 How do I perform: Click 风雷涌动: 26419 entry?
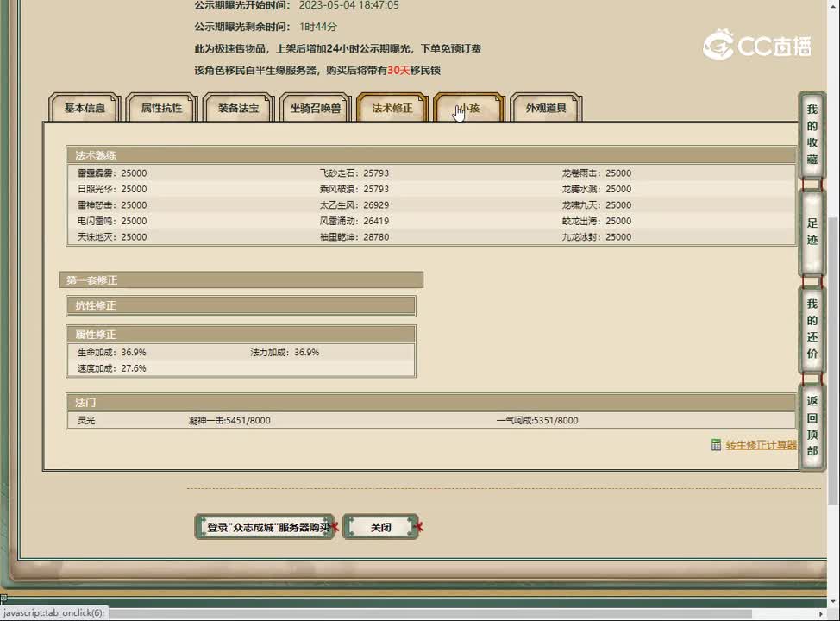(x=354, y=221)
